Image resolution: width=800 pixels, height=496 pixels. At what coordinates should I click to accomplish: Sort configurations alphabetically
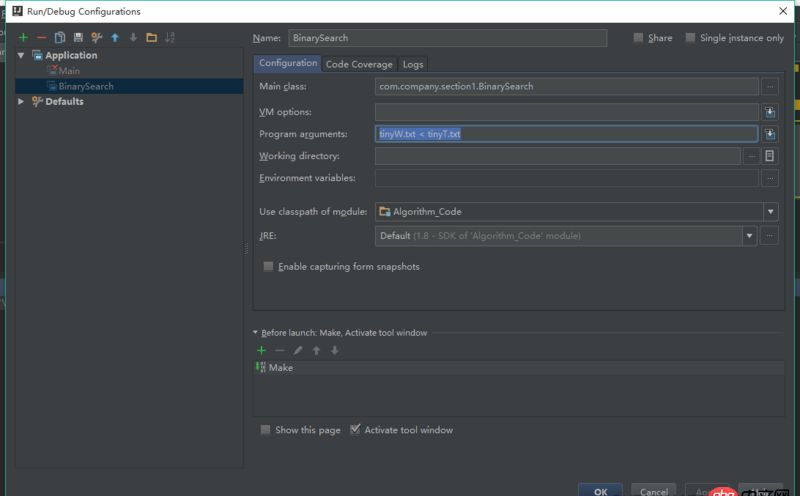tap(170, 38)
